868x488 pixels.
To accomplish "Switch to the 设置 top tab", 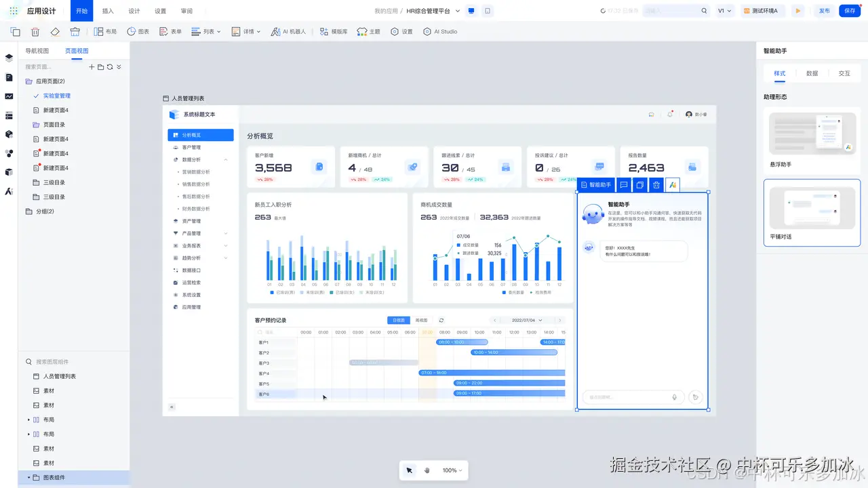I will (x=160, y=11).
